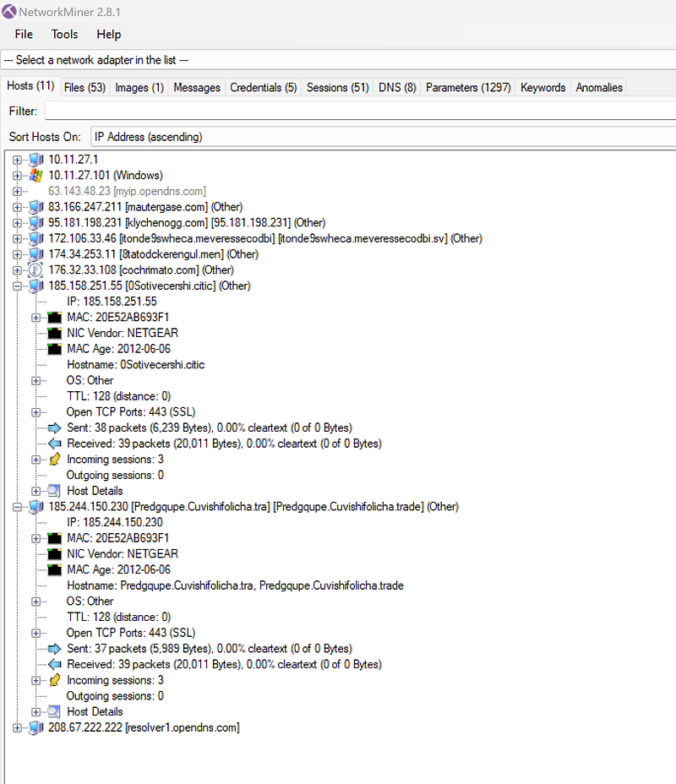
Task: Click the host icon for 185.158.251.55
Action: pos(36,286)
